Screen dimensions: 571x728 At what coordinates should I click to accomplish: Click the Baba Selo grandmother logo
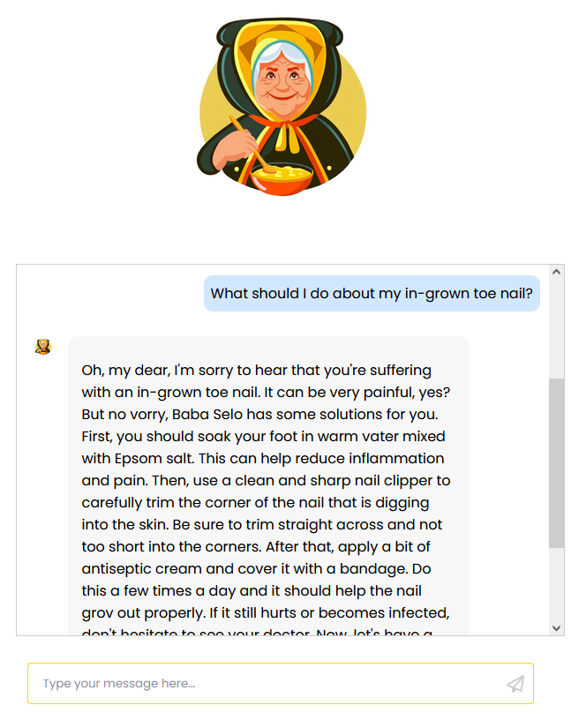283,106
